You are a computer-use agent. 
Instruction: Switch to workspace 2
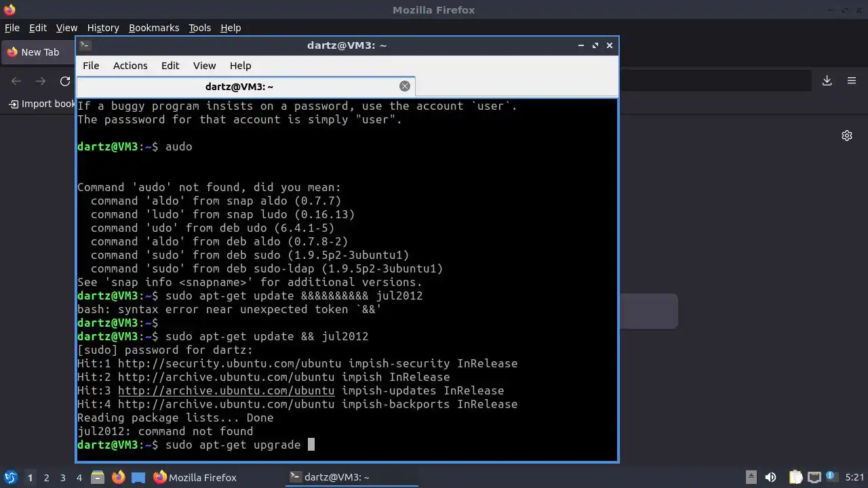pyautogui.click(x=47, y=478)
